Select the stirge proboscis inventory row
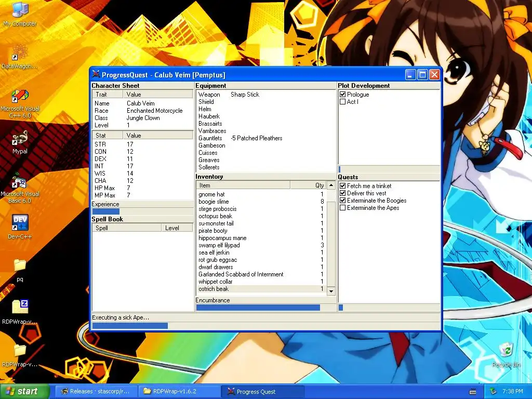Screen dimensions: 532x399 click(261, 209)
